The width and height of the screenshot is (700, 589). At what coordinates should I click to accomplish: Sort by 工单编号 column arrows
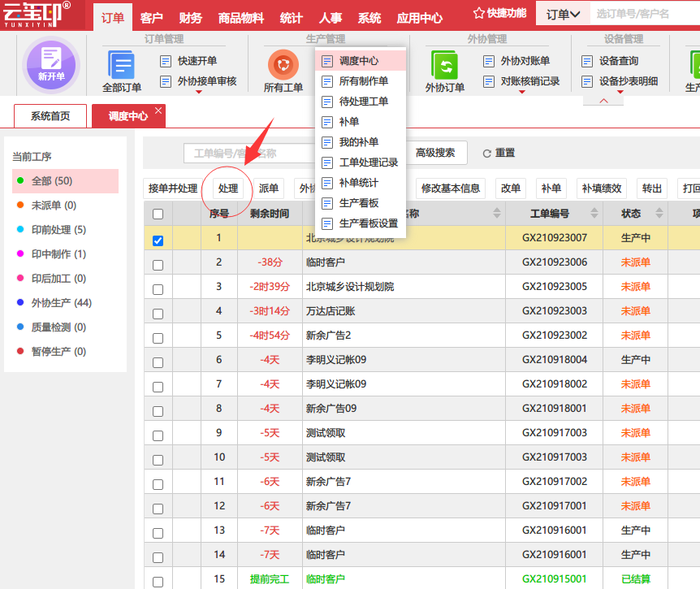pyautogui.click(x=594, y=213)
